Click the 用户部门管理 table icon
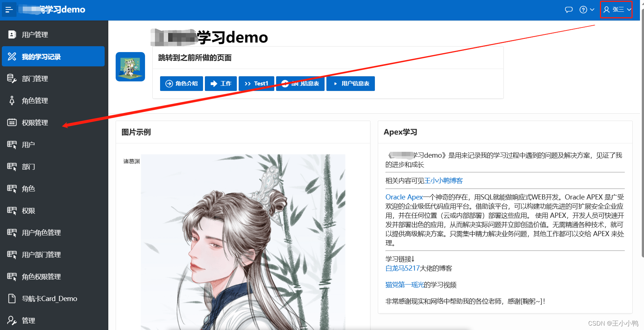 coord(12,254)
